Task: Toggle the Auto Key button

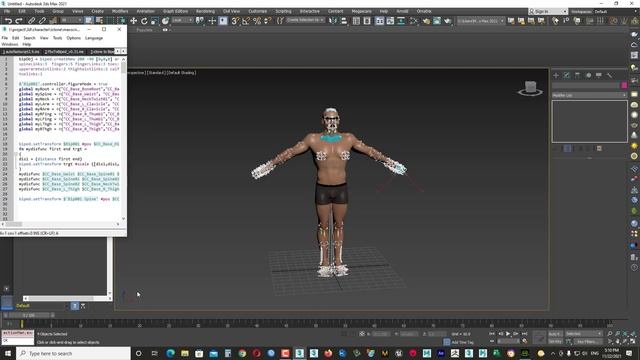Action: point(555,334)
